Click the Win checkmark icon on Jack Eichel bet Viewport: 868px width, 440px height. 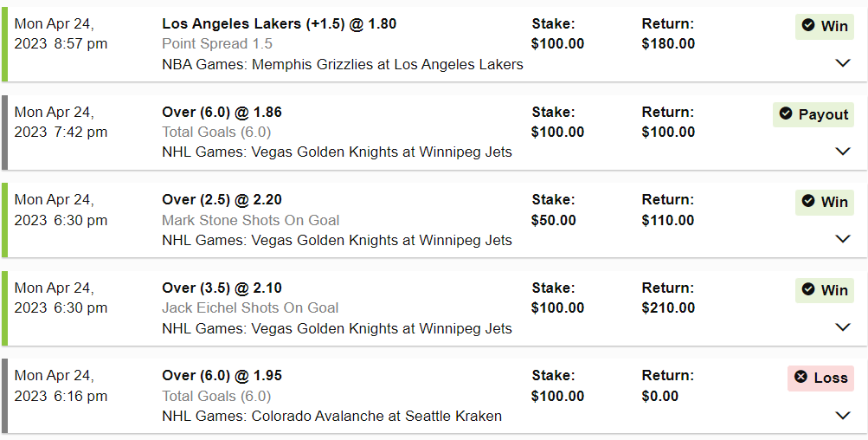(808, 289)
